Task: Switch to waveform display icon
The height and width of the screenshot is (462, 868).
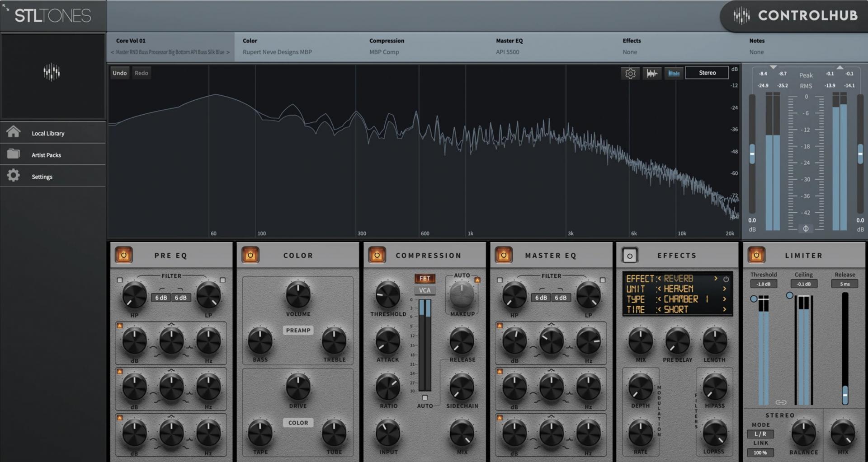Action: coord(652,73)
